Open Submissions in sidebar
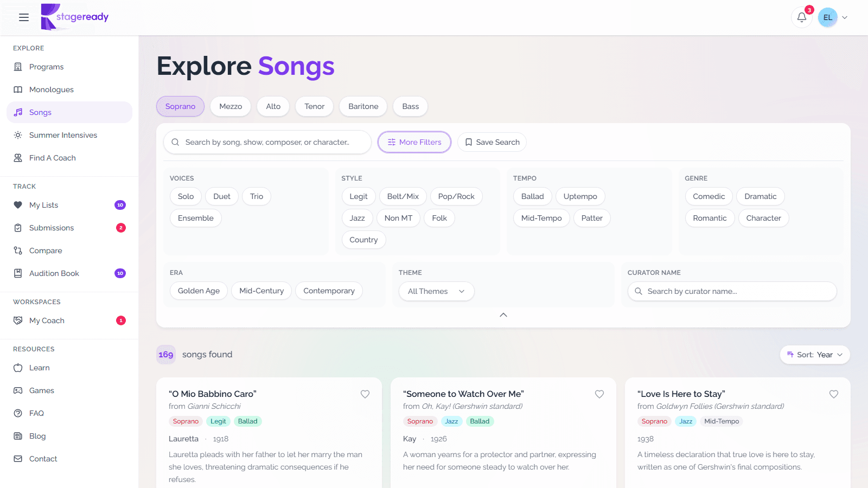 point(69,228)
